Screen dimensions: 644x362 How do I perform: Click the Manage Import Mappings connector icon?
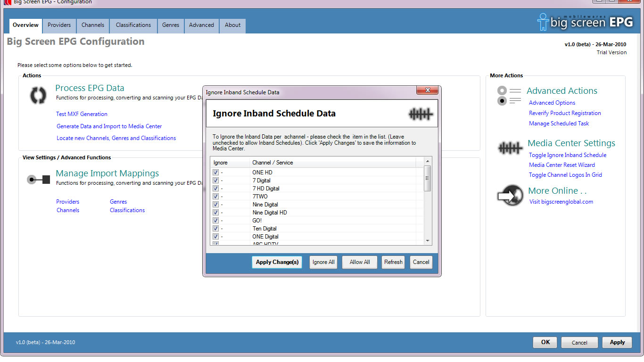[x=38, y=180]
